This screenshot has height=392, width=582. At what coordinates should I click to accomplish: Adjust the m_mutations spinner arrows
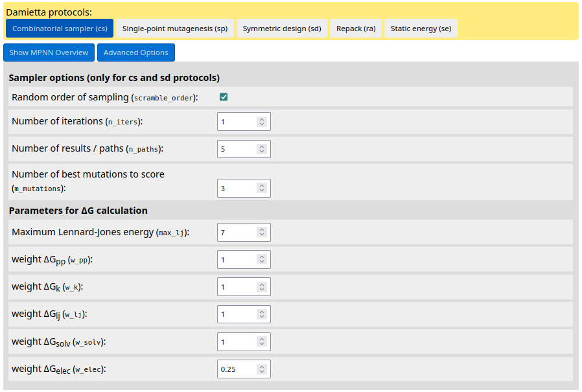[x=261, y=189]
